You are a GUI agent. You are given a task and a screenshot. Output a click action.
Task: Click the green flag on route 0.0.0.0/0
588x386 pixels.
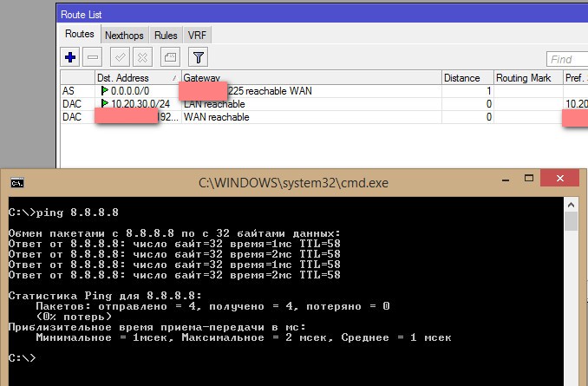pyautogui.click(x=105, y=90)
